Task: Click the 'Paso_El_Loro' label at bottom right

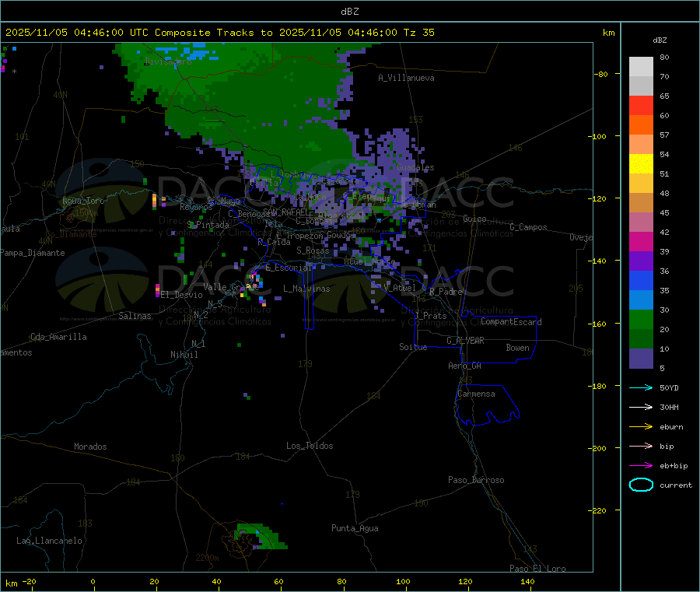Action: click(537, 569)
